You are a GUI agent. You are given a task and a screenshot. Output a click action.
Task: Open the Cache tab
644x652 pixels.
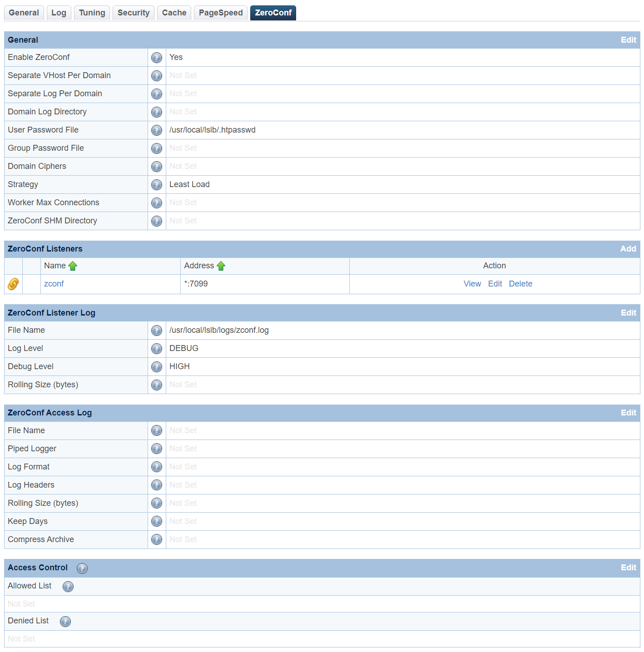pos(174,13)
